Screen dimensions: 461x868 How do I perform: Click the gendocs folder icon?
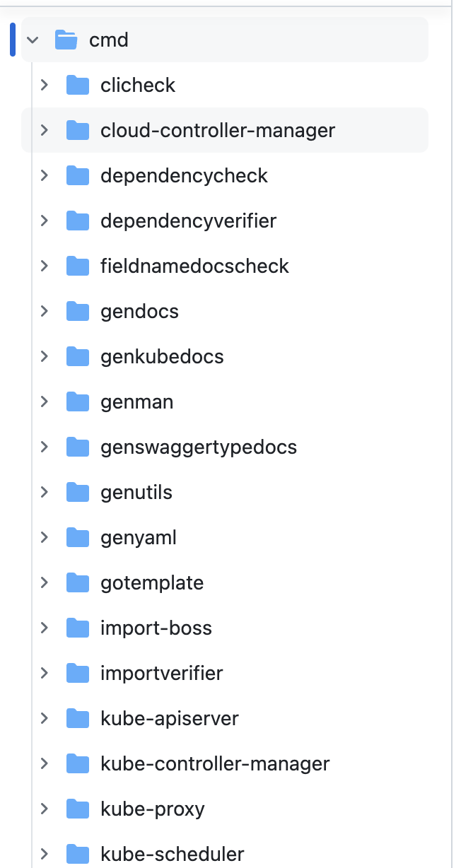point(78,312)
